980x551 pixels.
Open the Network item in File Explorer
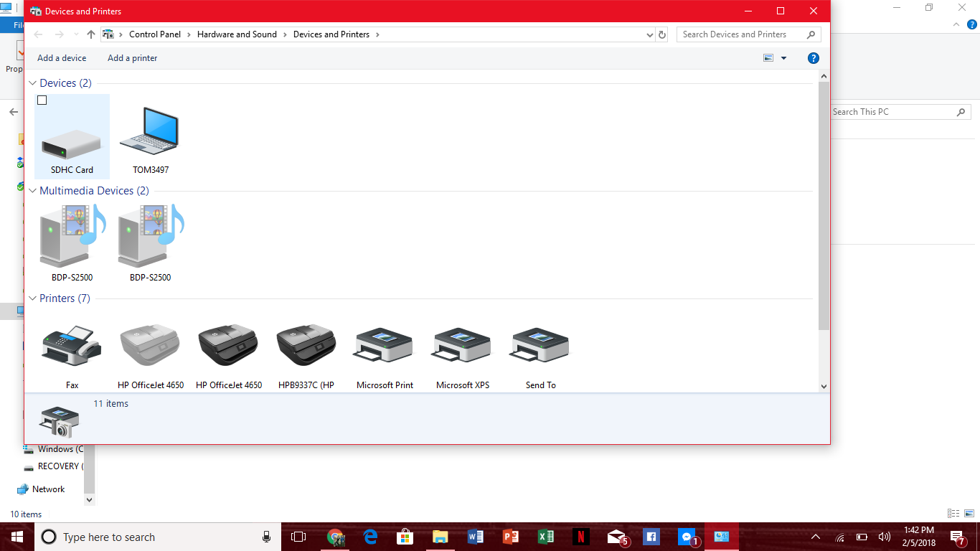click(48, 489)
